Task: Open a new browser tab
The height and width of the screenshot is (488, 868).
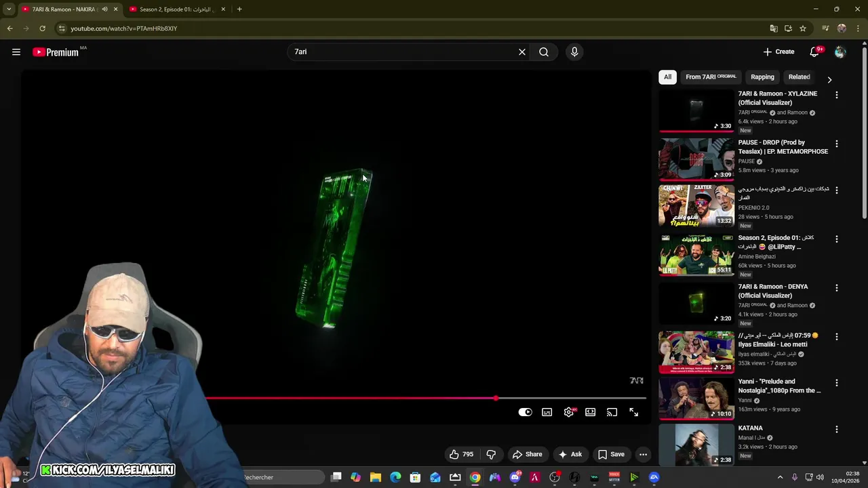Action: (239, 9)
